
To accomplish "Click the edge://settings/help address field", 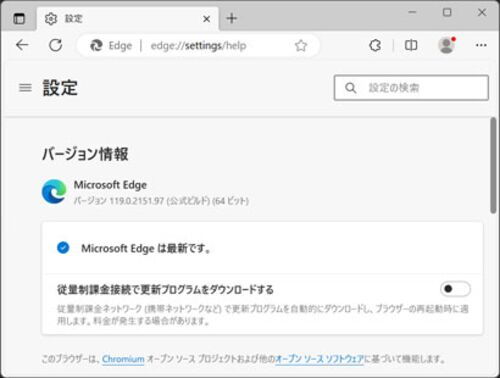I will coord(199,45).
